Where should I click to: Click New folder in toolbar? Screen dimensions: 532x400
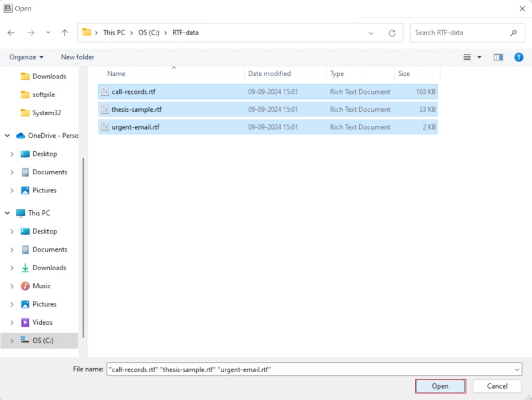(x=78, y=57)
